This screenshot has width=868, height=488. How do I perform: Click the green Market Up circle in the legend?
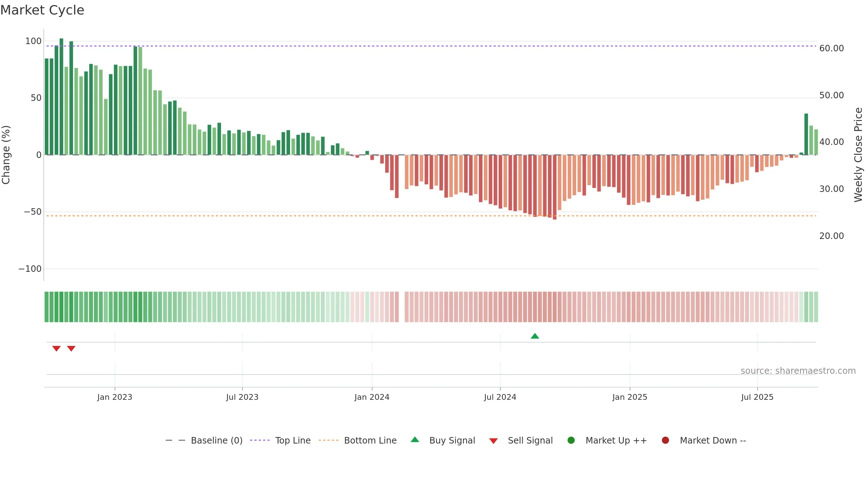tap(571, 440)
